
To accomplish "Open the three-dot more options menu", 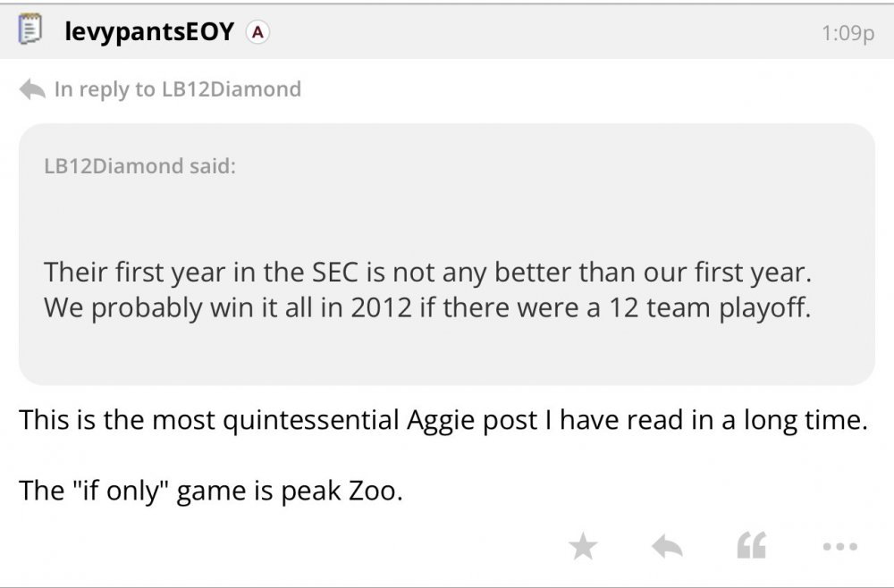I will 839,546.
